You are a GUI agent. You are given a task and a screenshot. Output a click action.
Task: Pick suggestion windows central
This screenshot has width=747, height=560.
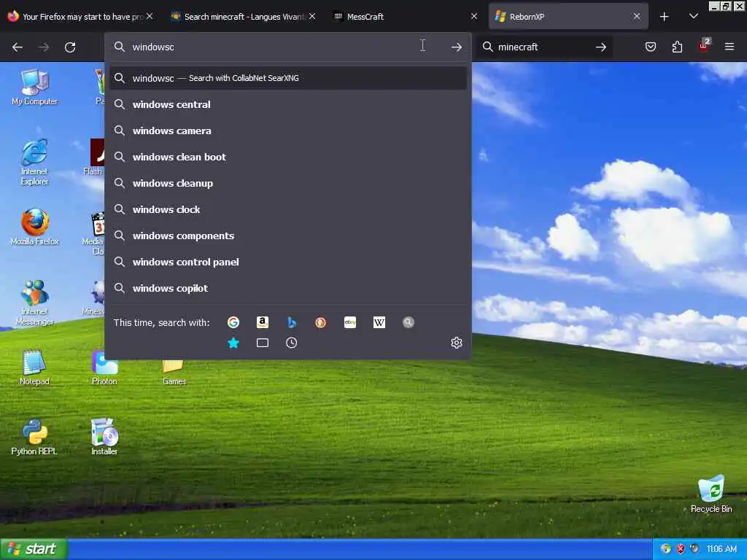point(287,104)
